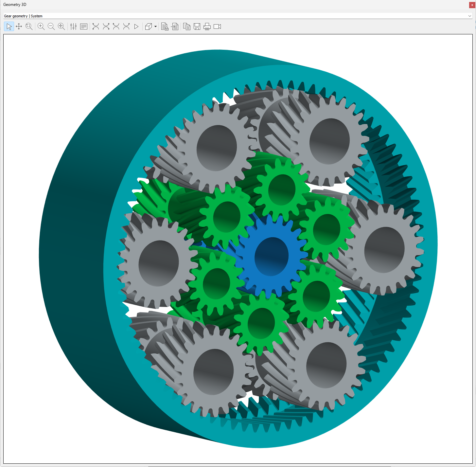Image resolution: width=476 pixels, height=467 pixels.
Task: Open the sliders settings icon
Action: point(73,27)
